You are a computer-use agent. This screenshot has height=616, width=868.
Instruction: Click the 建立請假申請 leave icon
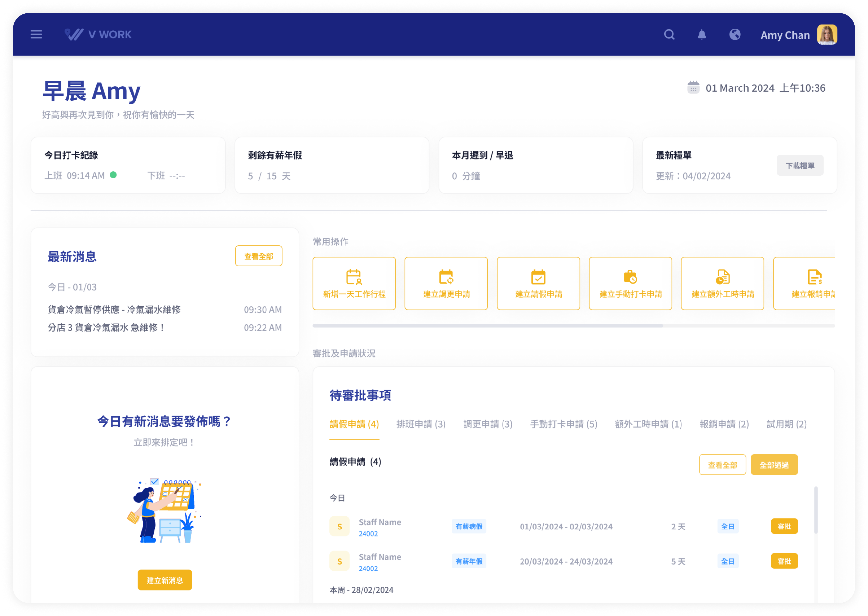(x=538, y=277)
